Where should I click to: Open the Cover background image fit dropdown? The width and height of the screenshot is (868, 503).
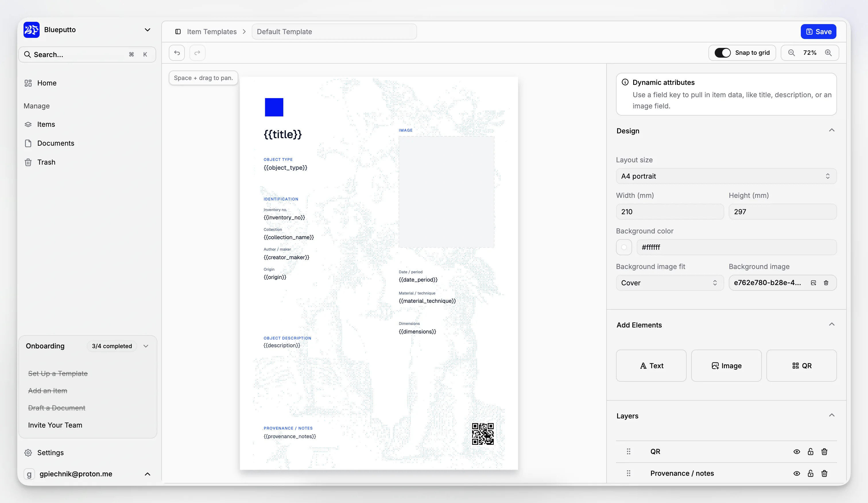pyautogui.click(x=670, y=283)
